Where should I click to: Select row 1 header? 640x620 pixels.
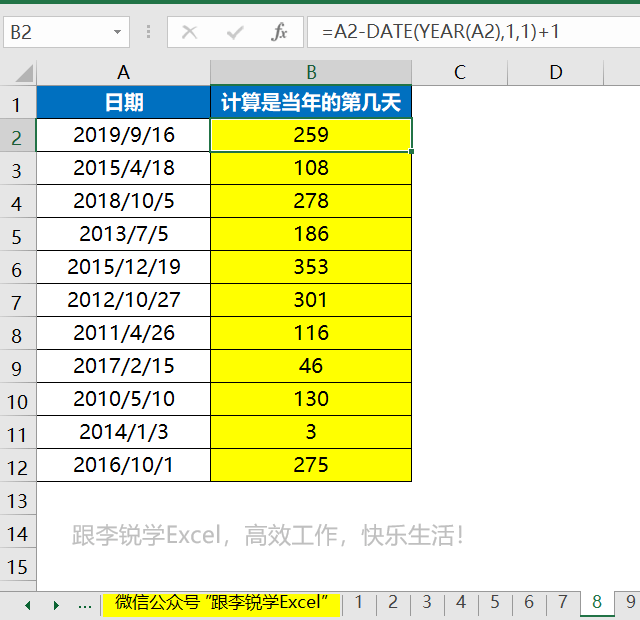tap(18, 102)
